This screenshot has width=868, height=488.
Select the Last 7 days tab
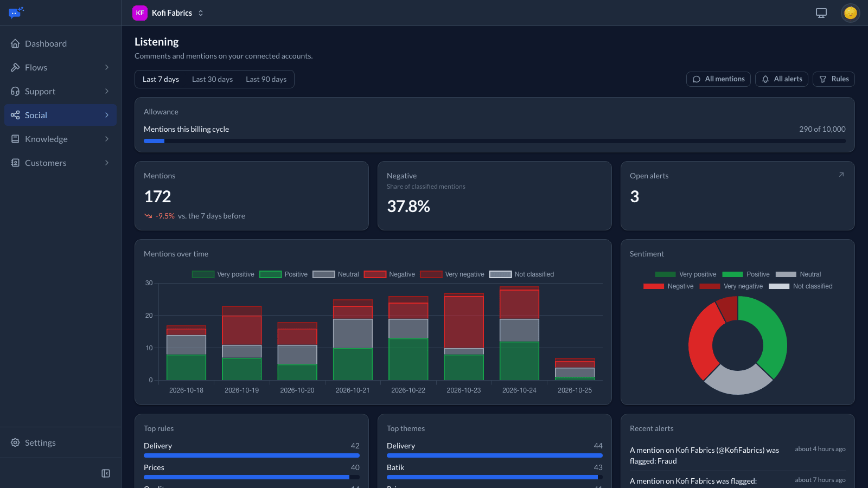tap(161, 79)
